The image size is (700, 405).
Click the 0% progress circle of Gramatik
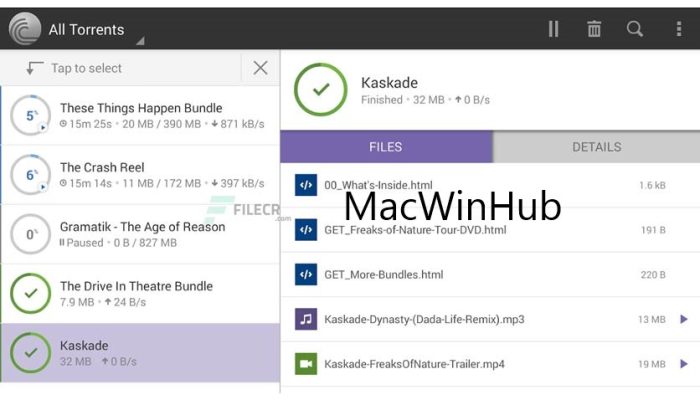click(x=30, y=234)
